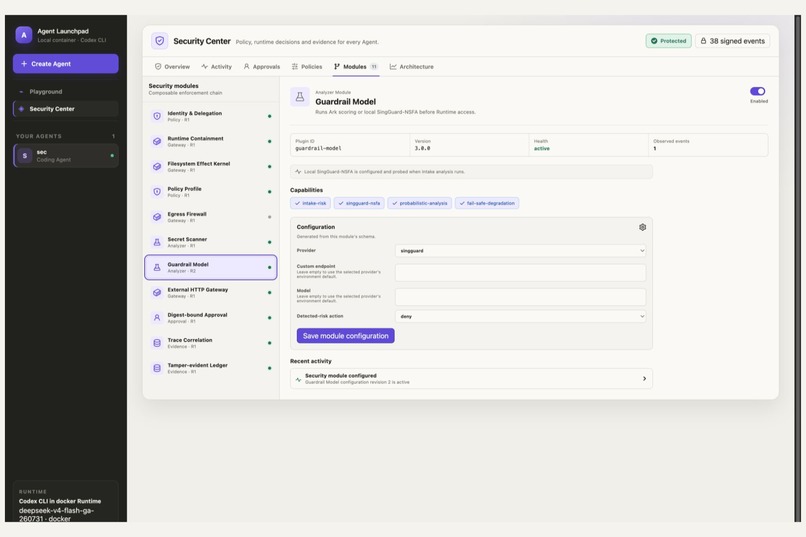Select the Egress Firewall module row
Viewport: 806px width, 537px height.
coord(211,217)
